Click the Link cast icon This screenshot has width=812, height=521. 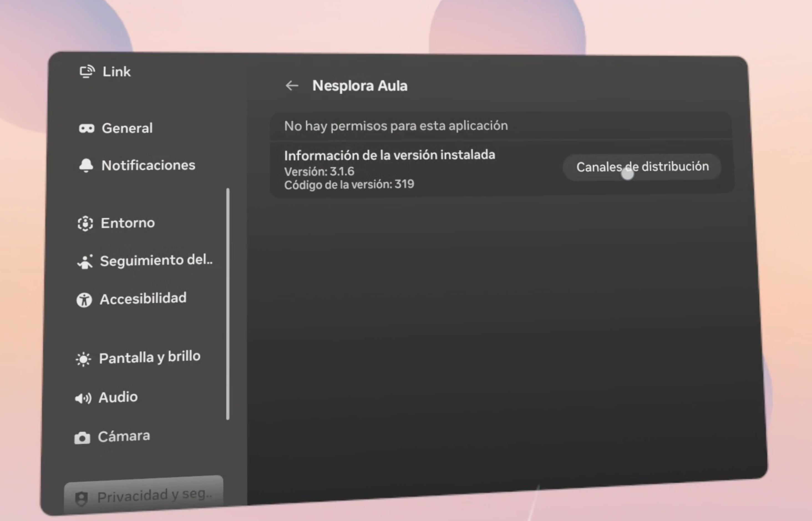point(87,72)
